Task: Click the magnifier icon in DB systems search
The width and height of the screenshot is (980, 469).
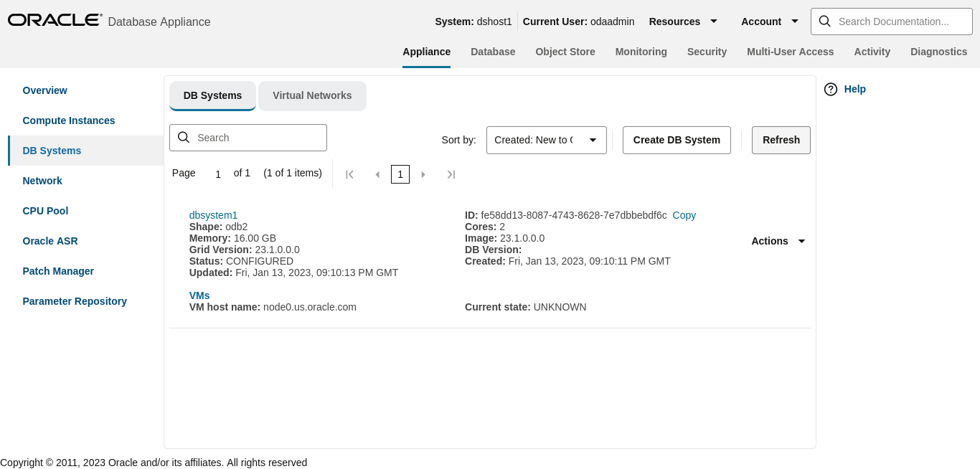Action: click(184, 137)
